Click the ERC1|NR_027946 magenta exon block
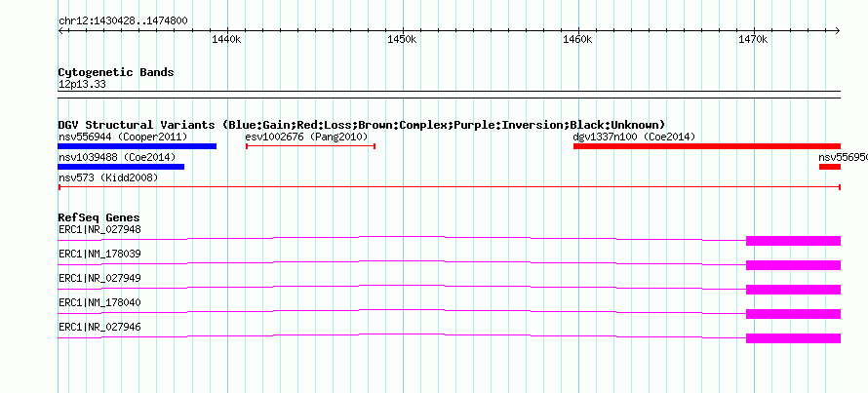The width and height of the screenshot is (868, 393). click(793, 338)
